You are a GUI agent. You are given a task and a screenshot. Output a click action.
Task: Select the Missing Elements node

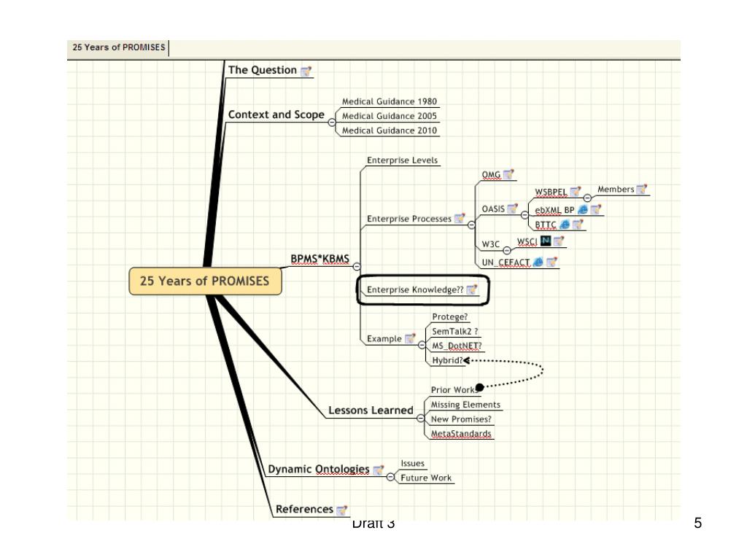pyautogui.click(x=465, y=405)
